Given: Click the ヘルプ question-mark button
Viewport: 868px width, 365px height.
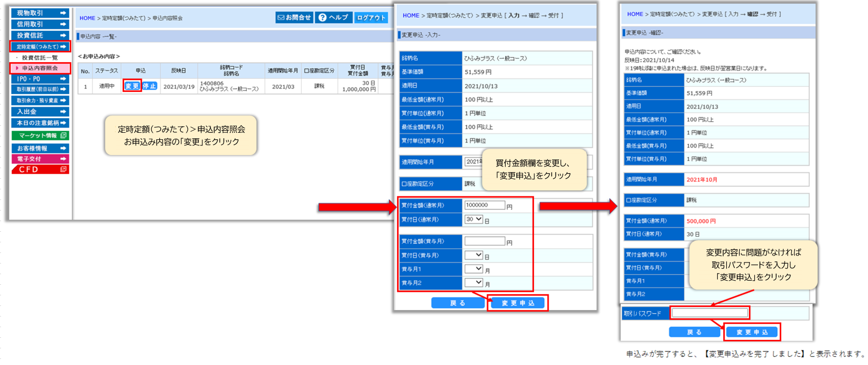Looking at the screenshot, I should coord(334,18).
